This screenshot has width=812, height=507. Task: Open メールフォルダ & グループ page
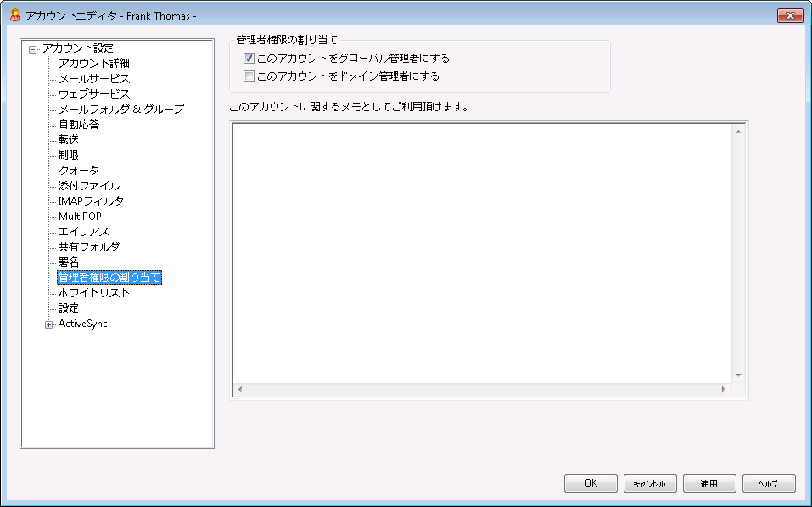coord(120,109)
